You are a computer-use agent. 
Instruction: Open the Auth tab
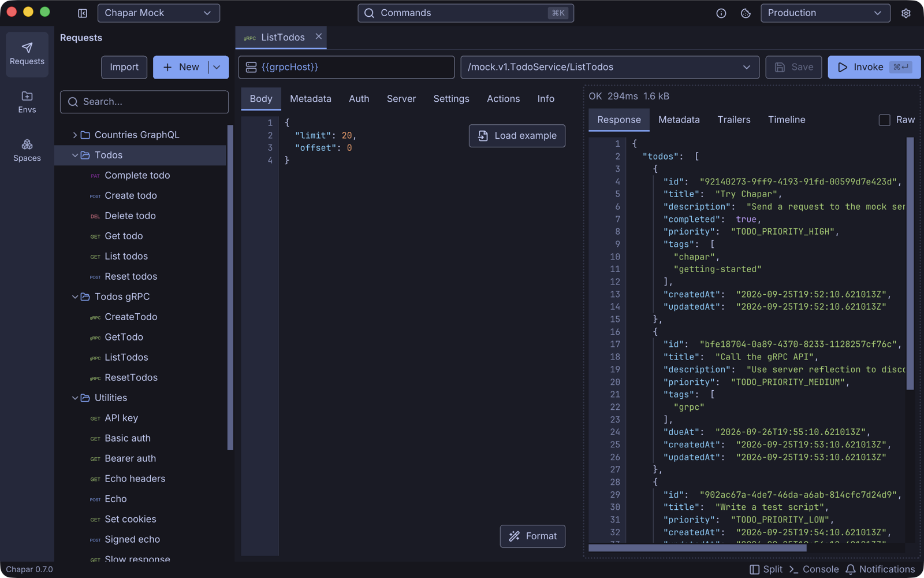[x=359, y=99]
